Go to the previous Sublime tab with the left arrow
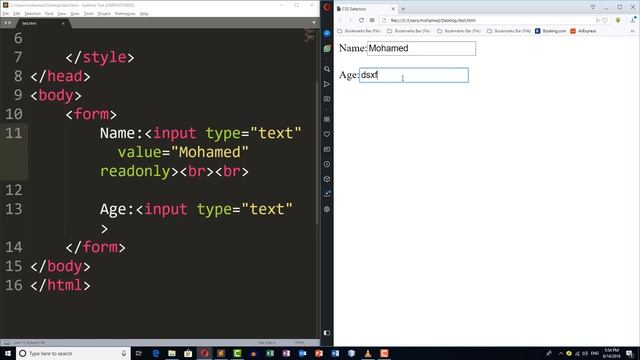Viewport: 640px width, 360px height. [x=5, y=23]
